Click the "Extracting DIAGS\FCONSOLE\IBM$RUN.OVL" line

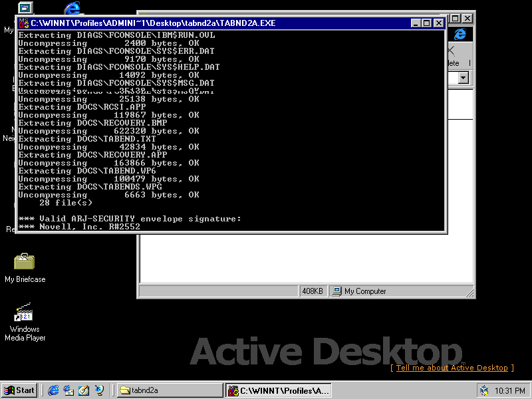[x=117, y=35]
